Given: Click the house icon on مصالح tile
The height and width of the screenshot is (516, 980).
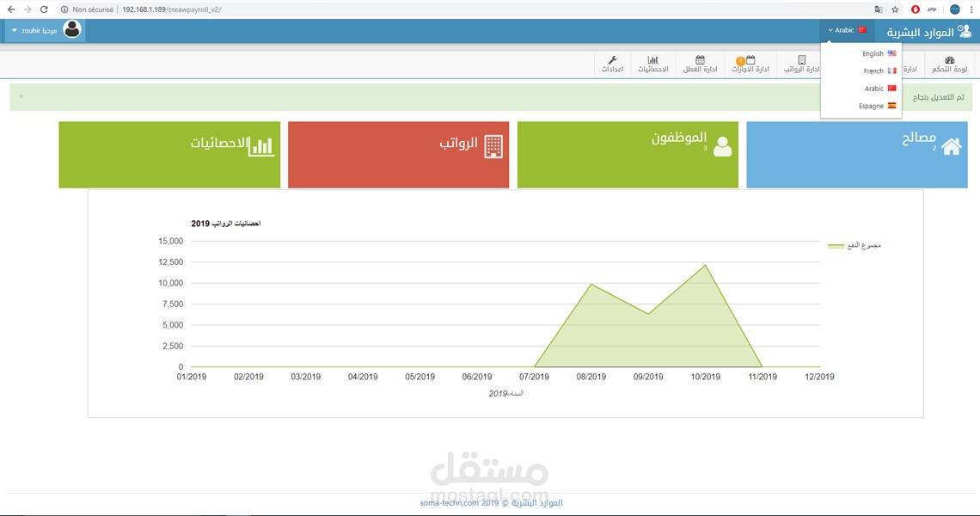Looking at the screenshot, I should click(952, 146).
